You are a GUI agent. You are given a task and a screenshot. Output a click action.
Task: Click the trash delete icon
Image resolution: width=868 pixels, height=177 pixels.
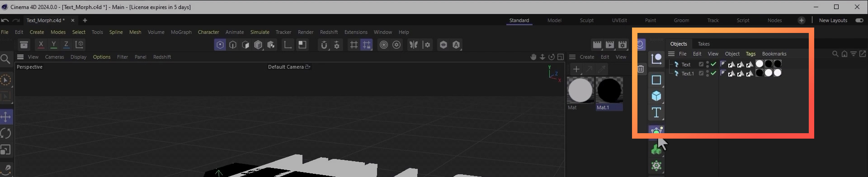point(641,69)
